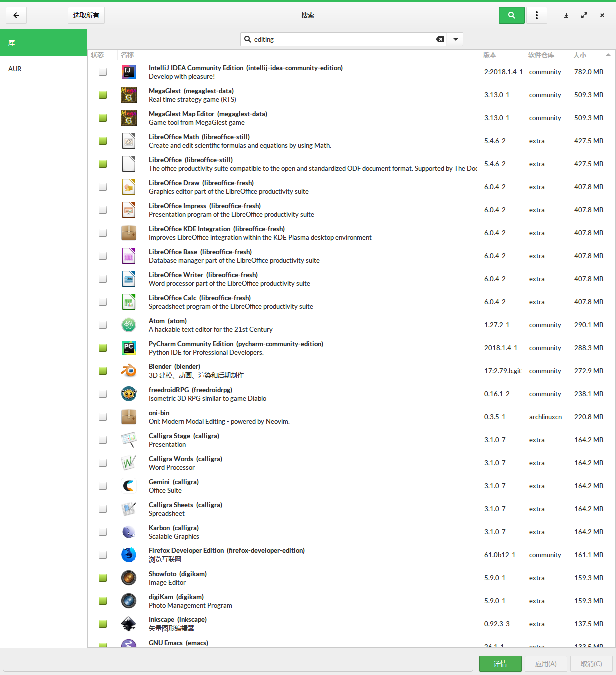Check the freedroidRPG install checkbox

[x=103, y=394]
